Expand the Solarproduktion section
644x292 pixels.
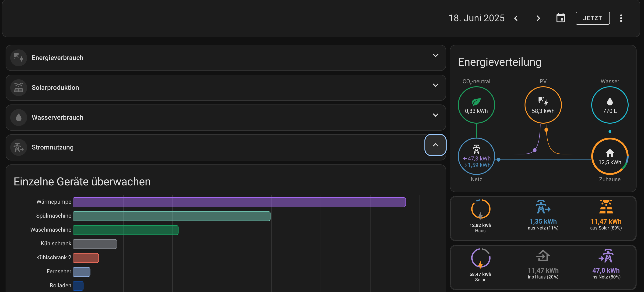point(435,85)
